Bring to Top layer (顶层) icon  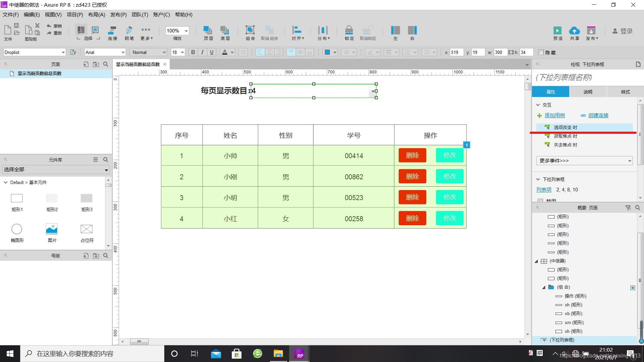(208, 30)
